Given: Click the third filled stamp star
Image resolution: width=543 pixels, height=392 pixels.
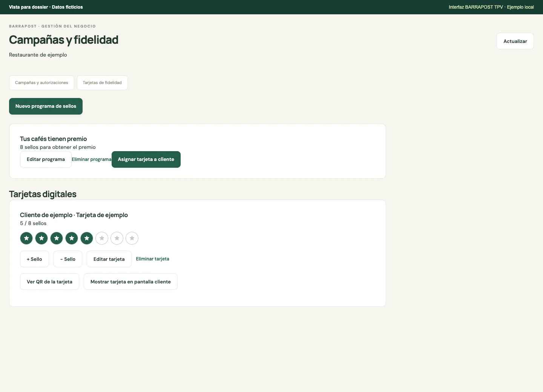Looking at the screenshot, I should coord(57,238).
